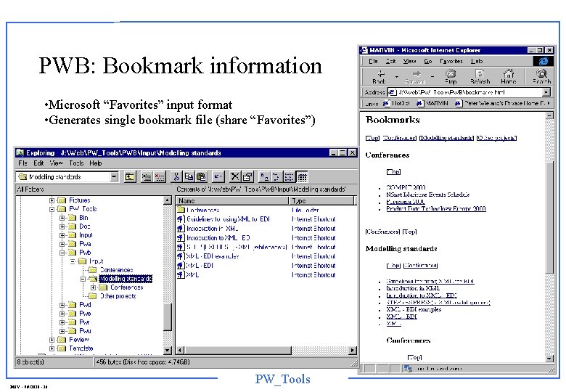Collapse the Modelling standards tree node
This screenshot has height=392, width=566.
[x=83, y=279]
